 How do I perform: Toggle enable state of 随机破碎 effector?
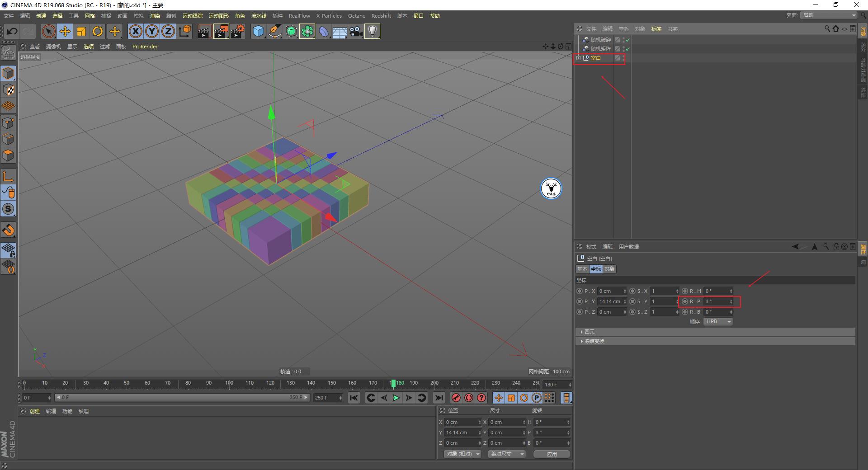(627, 40)
